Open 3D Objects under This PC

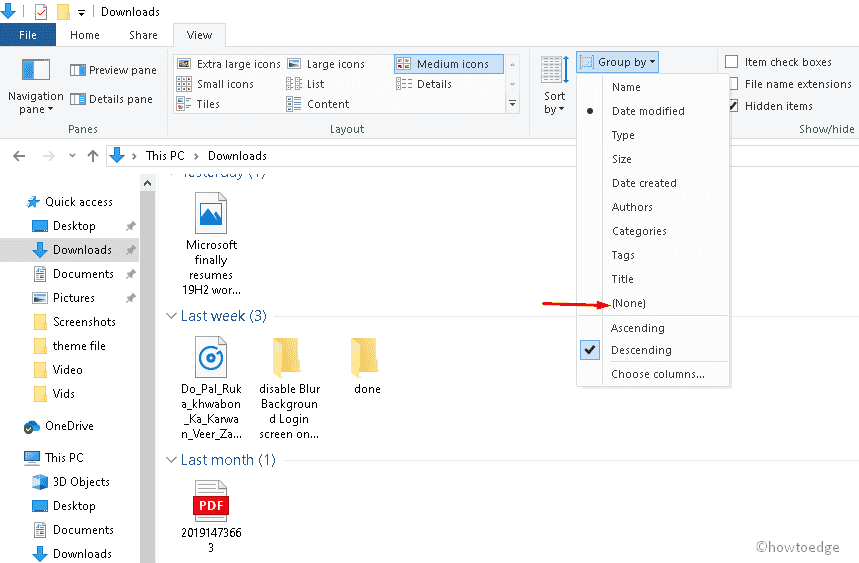(x=81, y=482)
